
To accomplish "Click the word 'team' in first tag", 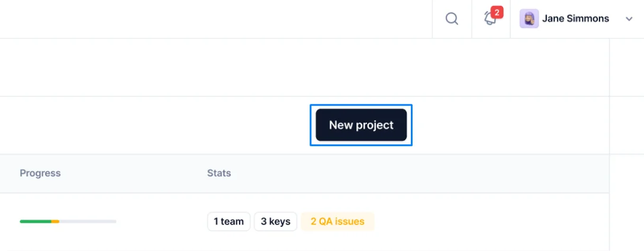I will (233, 221).
